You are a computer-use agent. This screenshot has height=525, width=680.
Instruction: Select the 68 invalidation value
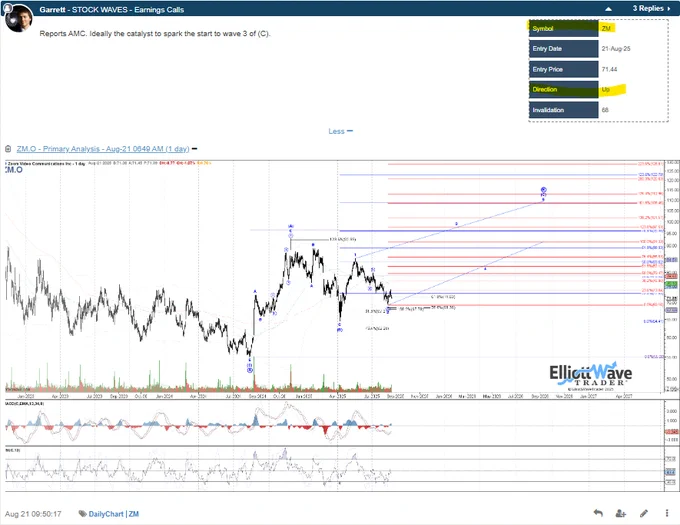605,110
